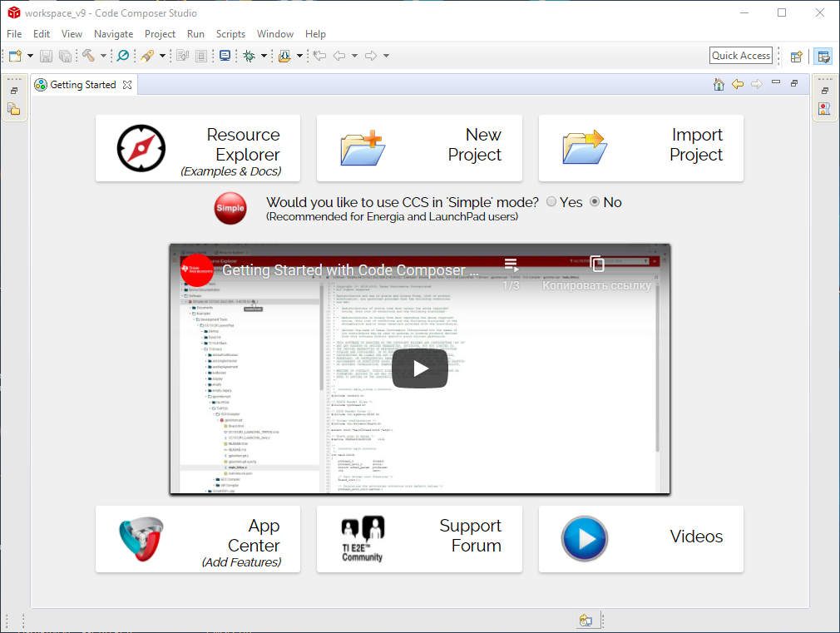
Task: Open the View menu
Action: tap(72, 34)
